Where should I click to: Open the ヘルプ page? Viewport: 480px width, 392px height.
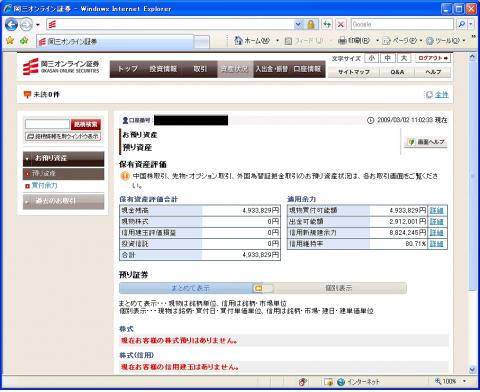point(433,72)
